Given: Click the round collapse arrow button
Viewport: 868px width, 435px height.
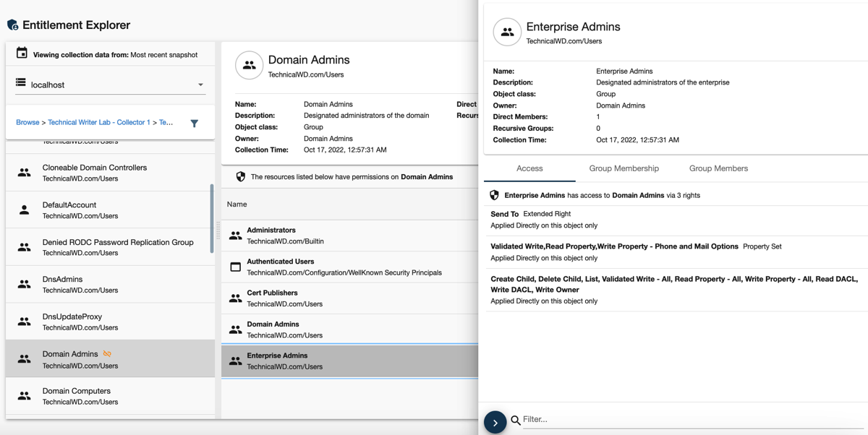Looking at the screenshot, I should pos(495,423).
